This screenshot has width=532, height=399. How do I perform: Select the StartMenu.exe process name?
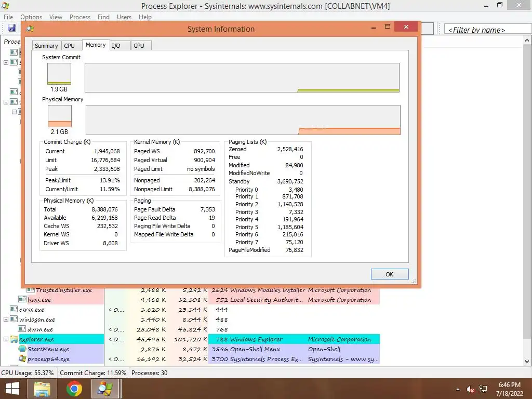[x=48, y=349]
